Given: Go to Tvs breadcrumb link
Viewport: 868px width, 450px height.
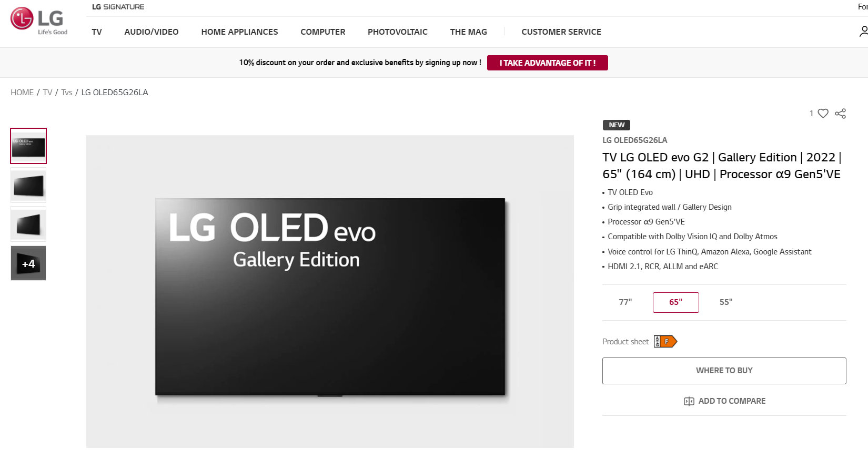Looking at the screenshot, I should point(67,93).
